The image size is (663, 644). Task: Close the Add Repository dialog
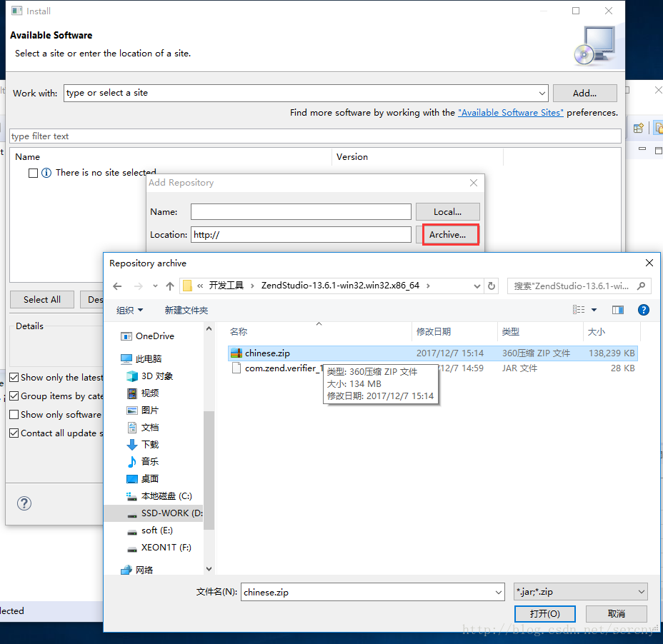pos(474,183)
